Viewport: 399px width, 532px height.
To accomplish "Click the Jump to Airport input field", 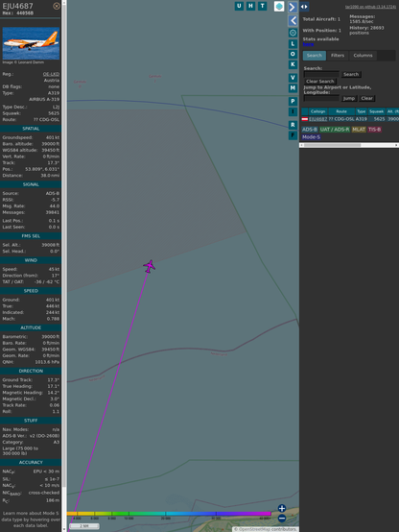I will tap(321, 98).
